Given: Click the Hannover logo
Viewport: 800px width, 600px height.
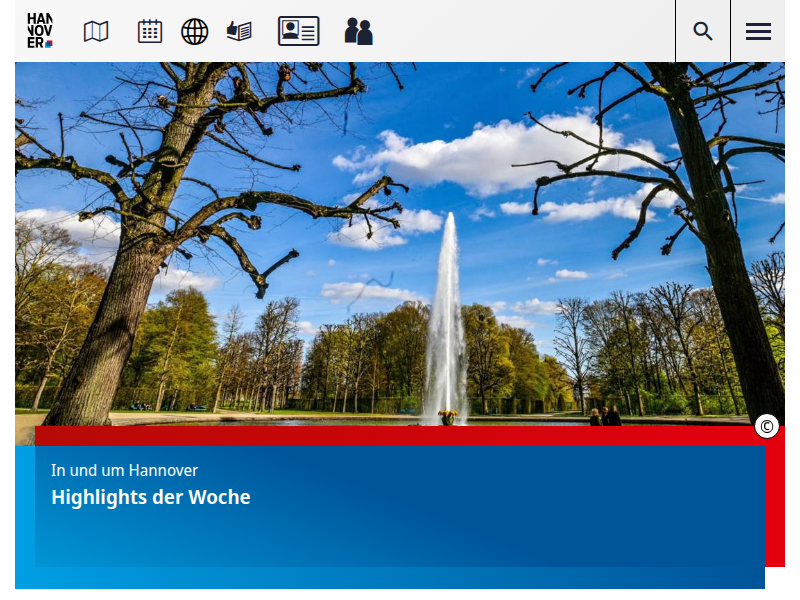Looking at the screenshot, I should (x=40, y=31).
